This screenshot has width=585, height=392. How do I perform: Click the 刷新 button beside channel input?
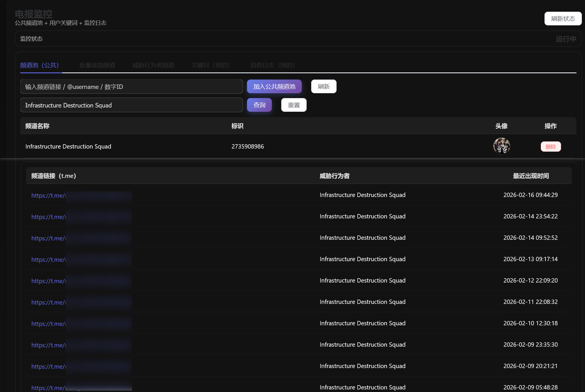tap(323, 86)
